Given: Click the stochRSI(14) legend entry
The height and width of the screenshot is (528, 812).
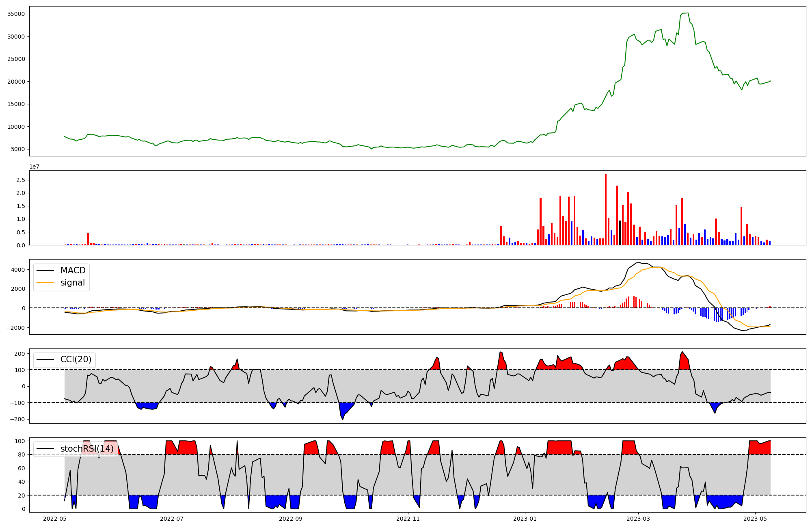Looking at the screenshot, I should [87, 449].
